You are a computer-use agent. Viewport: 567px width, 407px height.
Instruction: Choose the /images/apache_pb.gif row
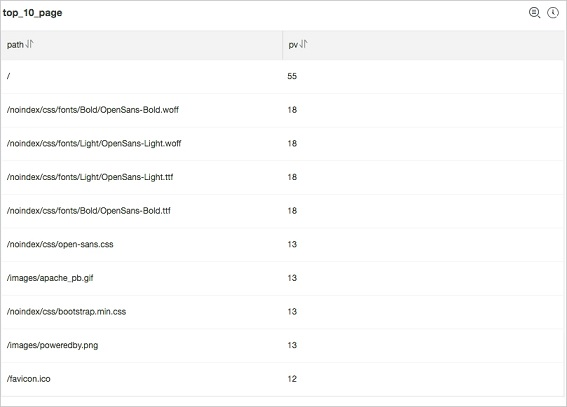[283, 278]
